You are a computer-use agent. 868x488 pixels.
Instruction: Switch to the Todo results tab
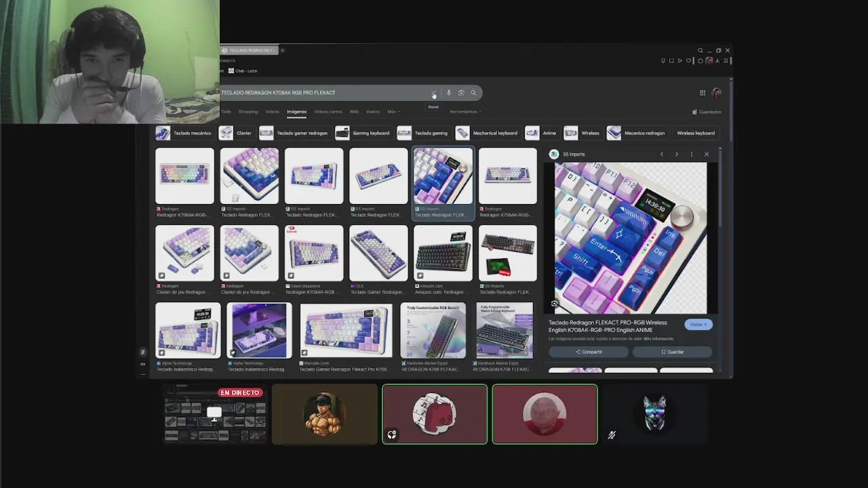point(226,112)
